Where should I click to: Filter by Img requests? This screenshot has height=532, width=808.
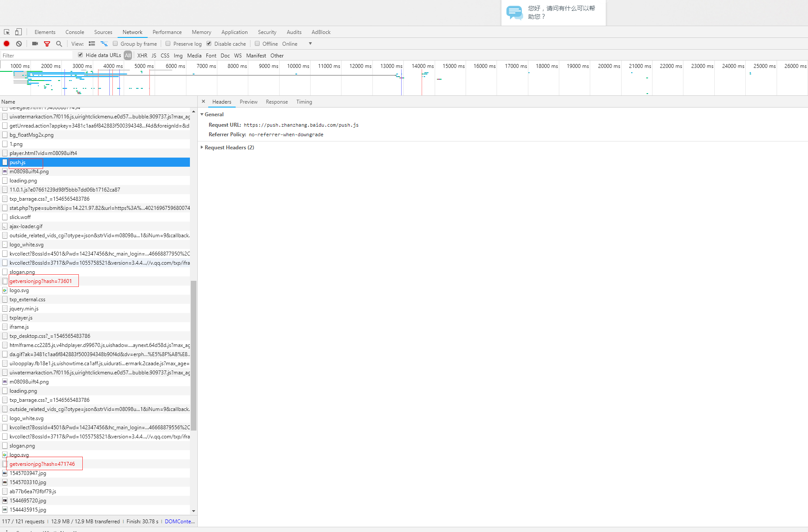tap(178, 56)
